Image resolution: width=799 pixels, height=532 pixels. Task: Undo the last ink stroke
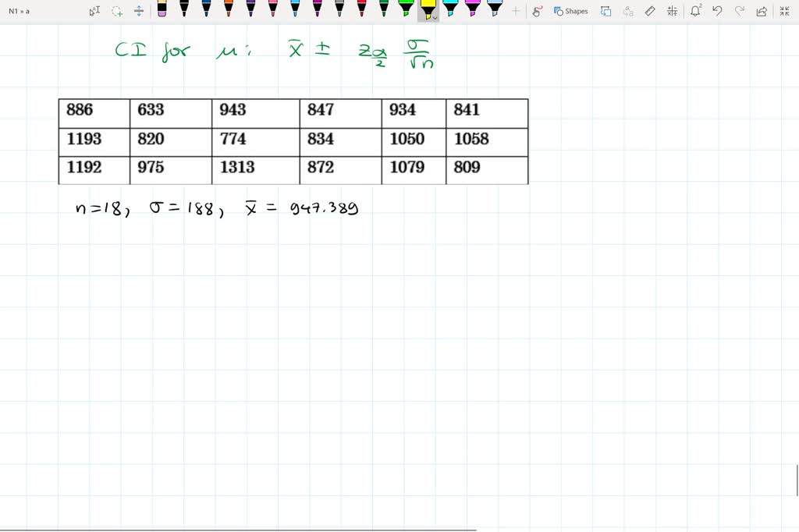click(718, 11)
